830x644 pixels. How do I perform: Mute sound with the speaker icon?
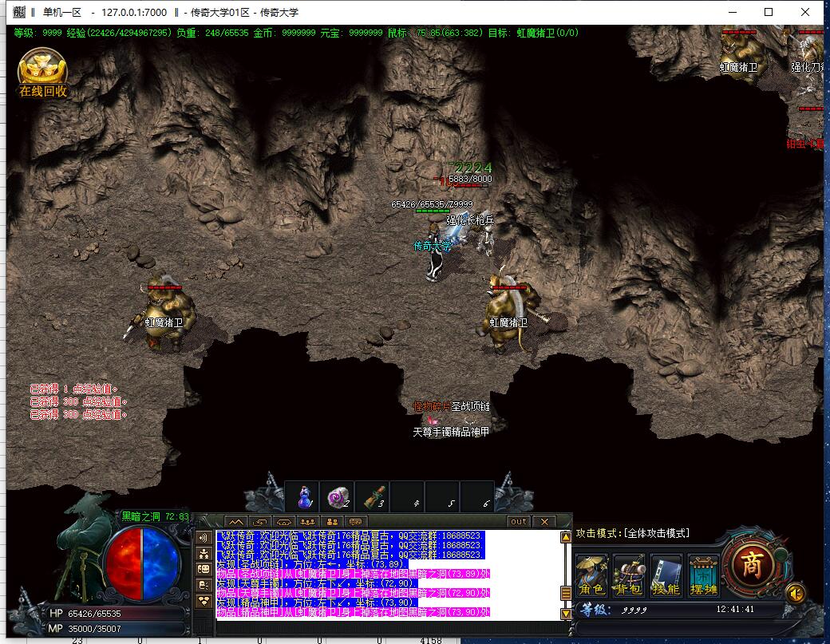[796, 594]
